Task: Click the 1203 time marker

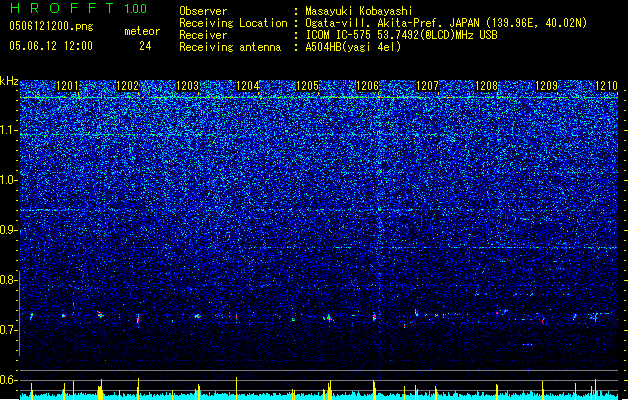Action: (x=187, y=86)
